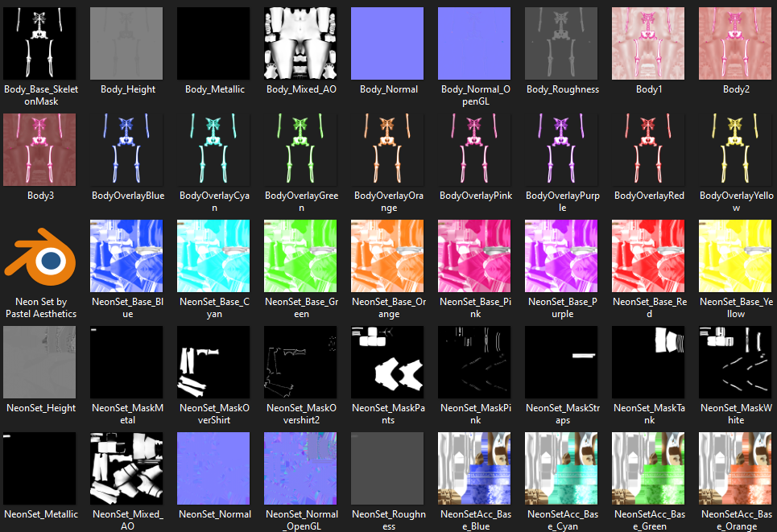The width and height of the screenshot is (777, 532).
Task: Open the NeonSetAcc_Base_Orange thumbnail
Action: (735, 468)
